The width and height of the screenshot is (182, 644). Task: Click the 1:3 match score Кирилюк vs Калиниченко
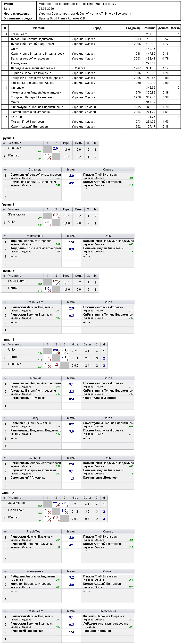pos(71,242)
